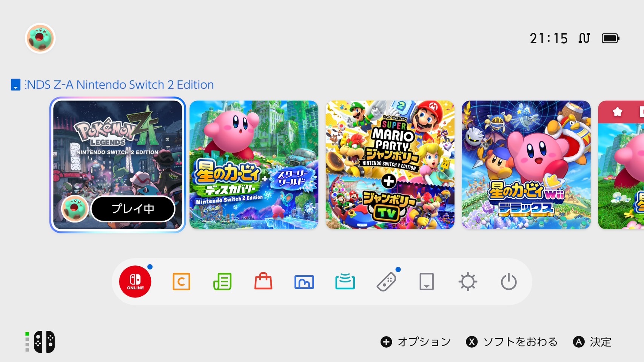Open the Virtual Game Cards icon

point(427,282)
